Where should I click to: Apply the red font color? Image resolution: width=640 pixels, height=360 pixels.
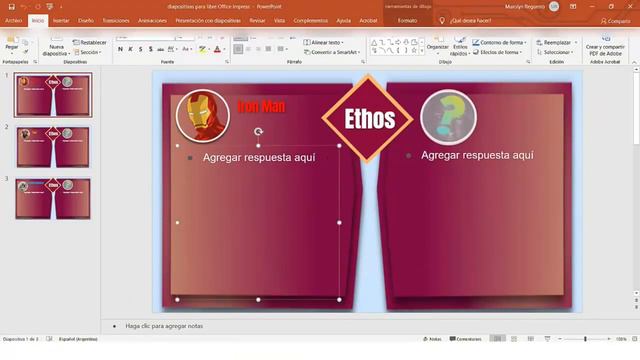pyautogui.click(x=217, y=49)
